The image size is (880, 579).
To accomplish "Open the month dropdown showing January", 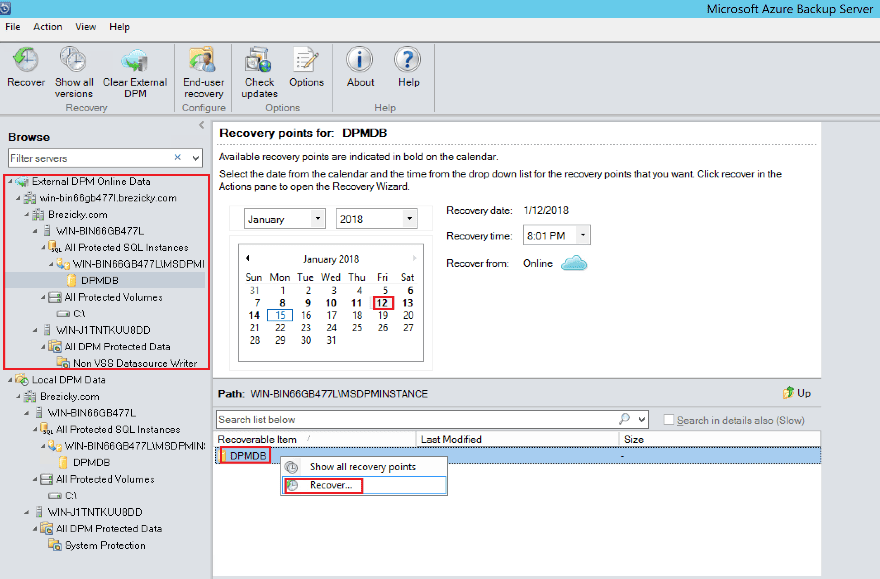I will point(318,218).
